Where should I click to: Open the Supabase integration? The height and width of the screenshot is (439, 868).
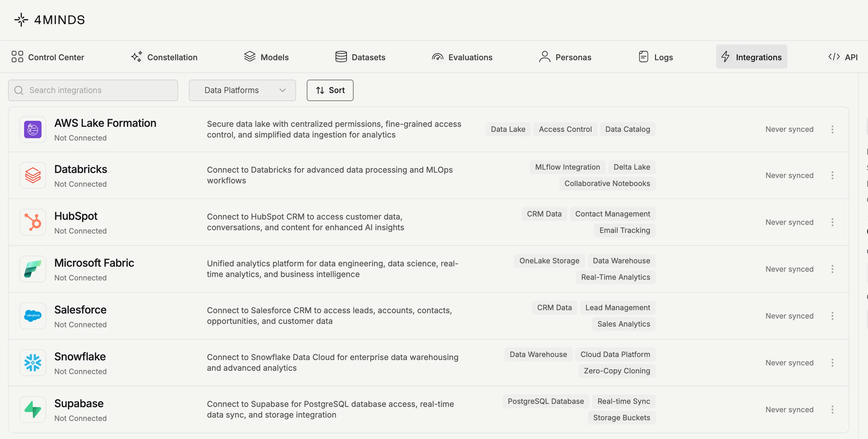pos(428,409)
